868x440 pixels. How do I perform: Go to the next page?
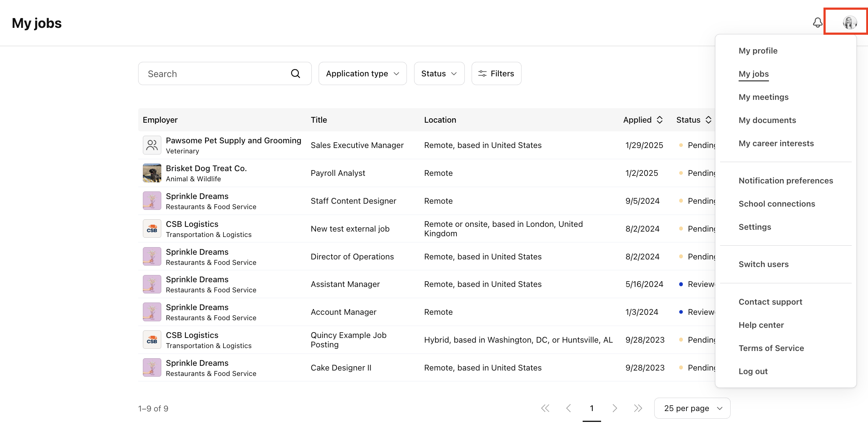tap(615, 409)
